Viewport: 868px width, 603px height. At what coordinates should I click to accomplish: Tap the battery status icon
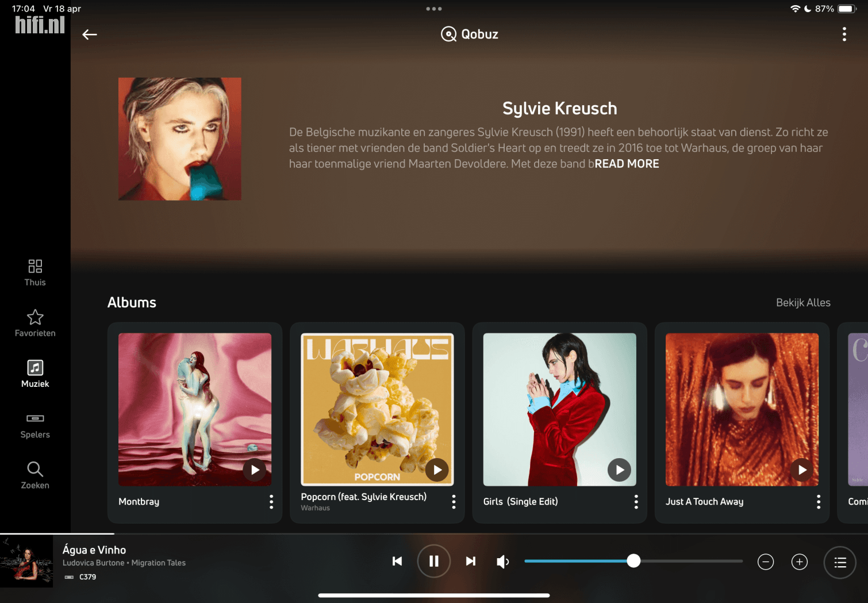[847, 9]
